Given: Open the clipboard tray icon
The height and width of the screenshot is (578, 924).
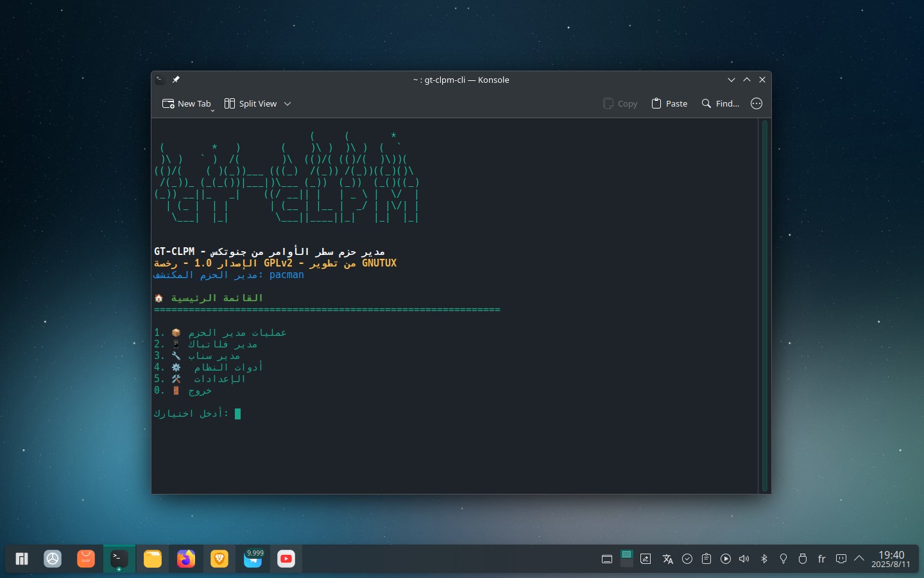Looking at the screenshot, I should click(x=706, y=559).
